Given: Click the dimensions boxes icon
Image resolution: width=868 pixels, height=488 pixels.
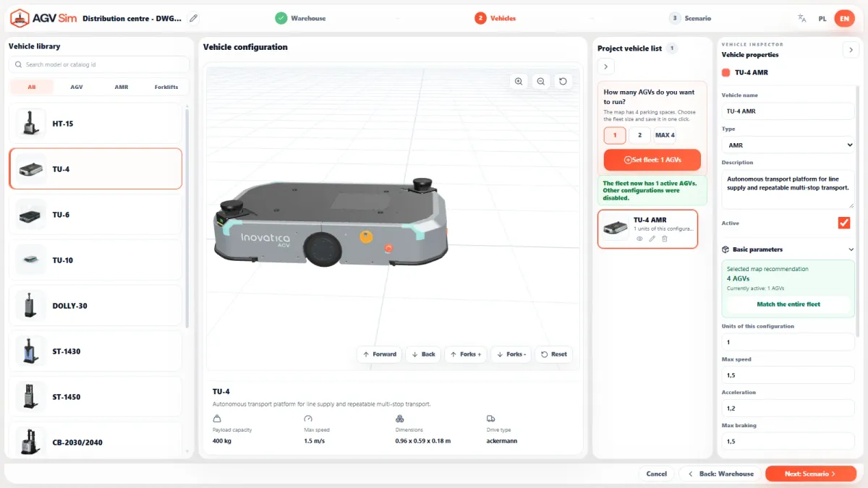Looking at the screenshot, I should point(399,419).
